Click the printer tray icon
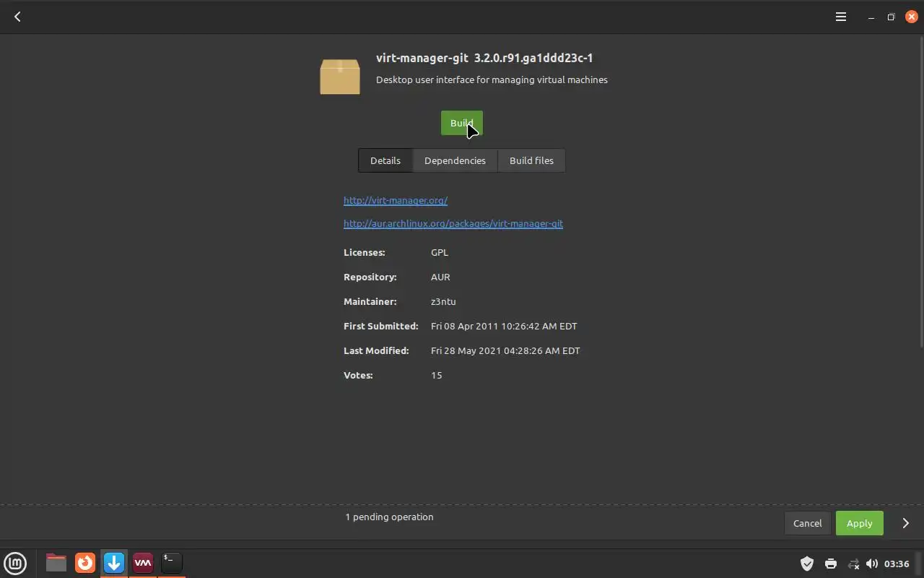This screenshot has height=578, width=924. pyautogui.click(x=830, y=564)
